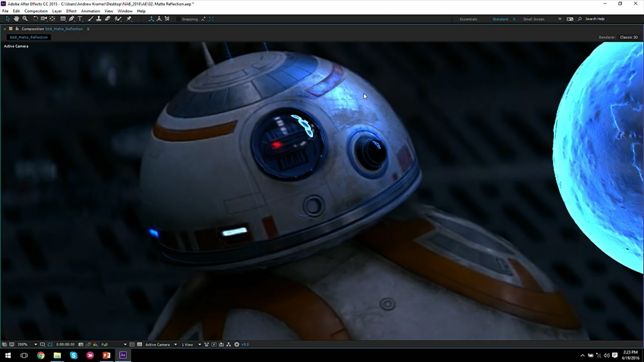
Task: Select the Hand tool
Action: (17, 19)
